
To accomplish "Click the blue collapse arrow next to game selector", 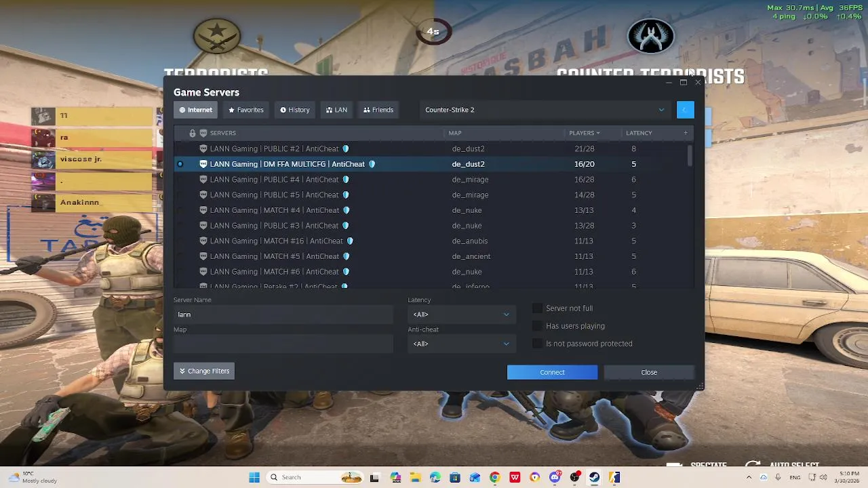I will (x=685, y=110).
